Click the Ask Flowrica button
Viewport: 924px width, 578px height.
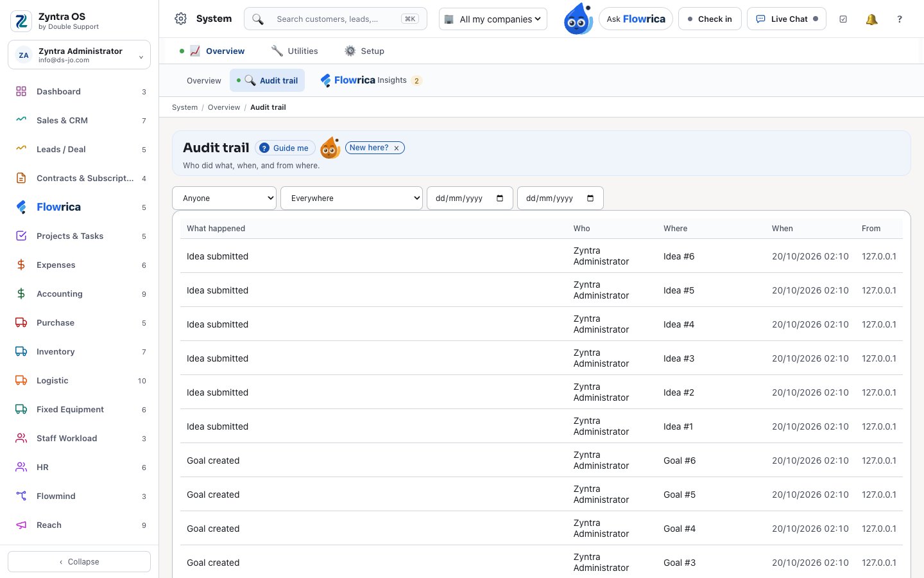coord(636,19)
